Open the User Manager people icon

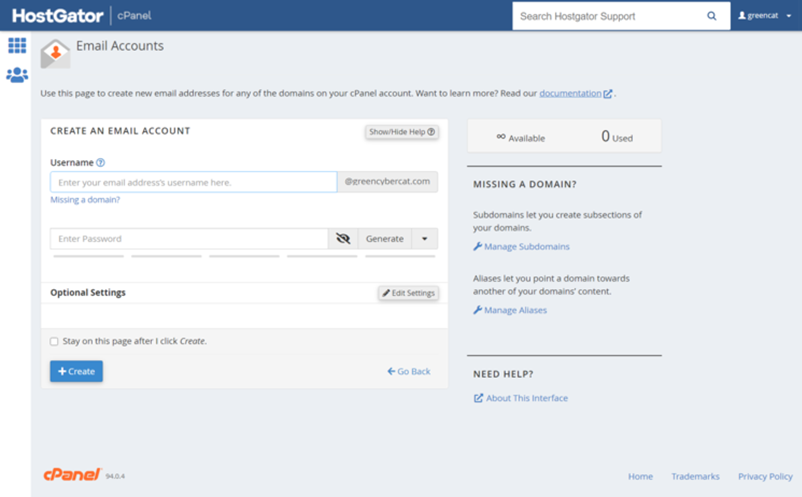click(x=17, y=75)
